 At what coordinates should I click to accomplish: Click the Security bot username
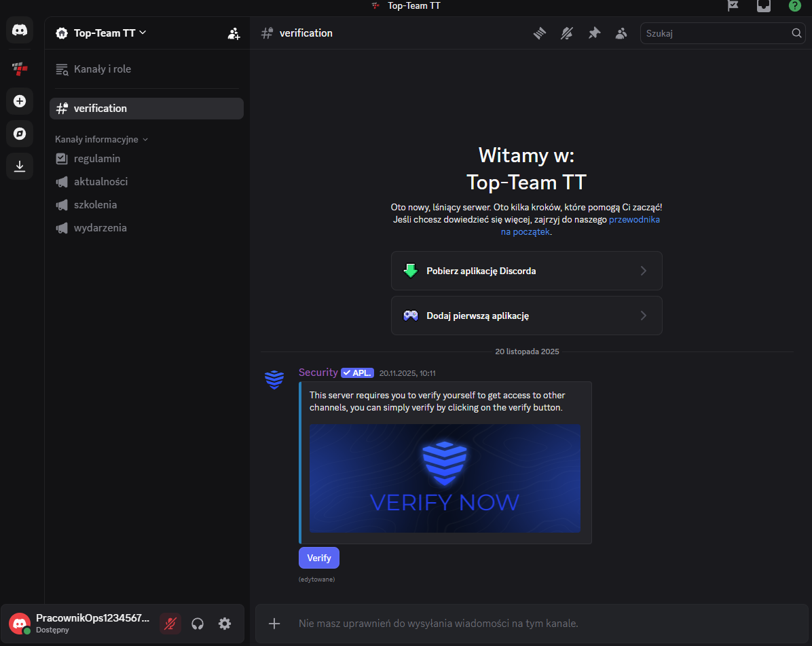click(x=318, y=373)
